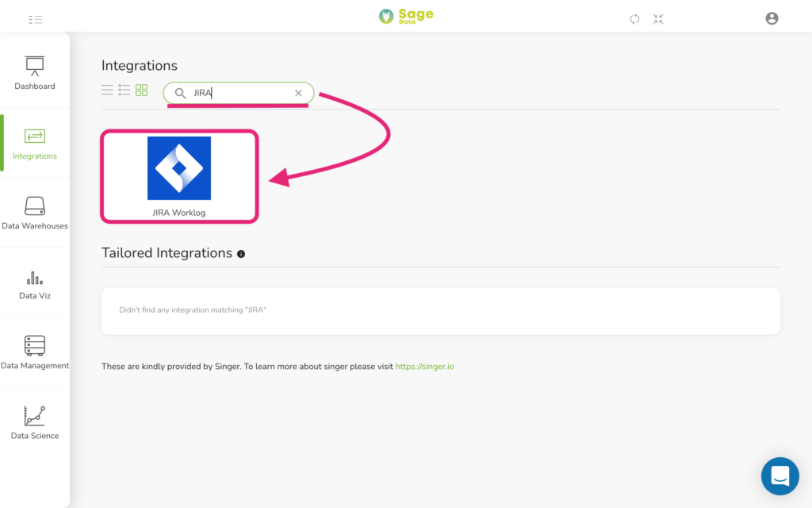
Task: Toggle the sidebar menu icon
Action: [35, 20]
